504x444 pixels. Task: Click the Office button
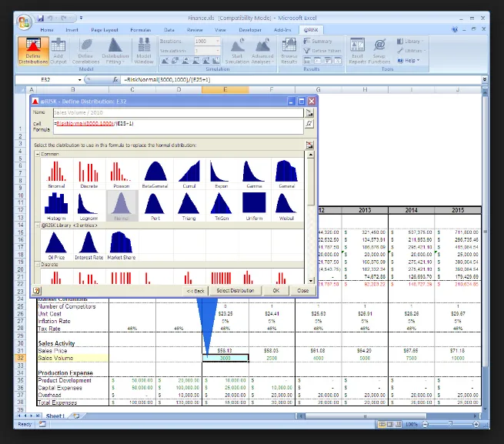(24, 22)
